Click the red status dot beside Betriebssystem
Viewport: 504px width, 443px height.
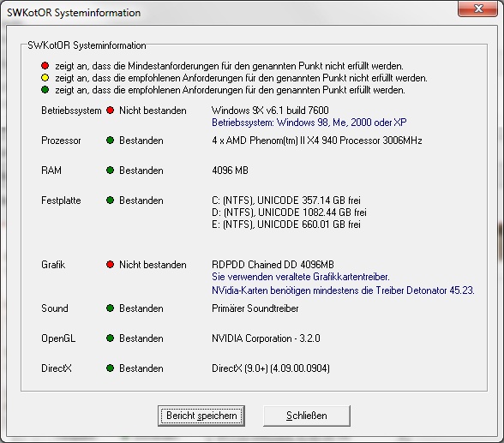[x=111, y=111]
